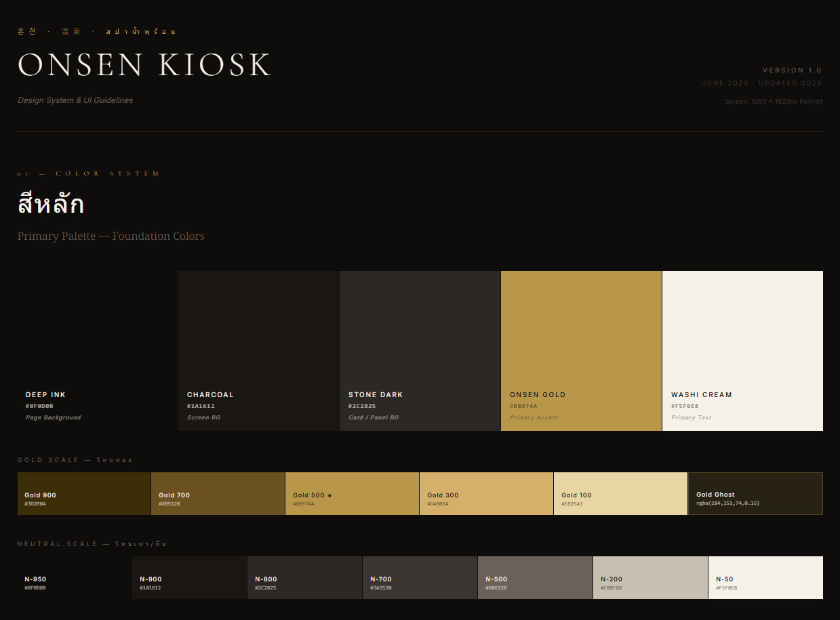Select the Gold 700 swatch

(x=218, y=494)
